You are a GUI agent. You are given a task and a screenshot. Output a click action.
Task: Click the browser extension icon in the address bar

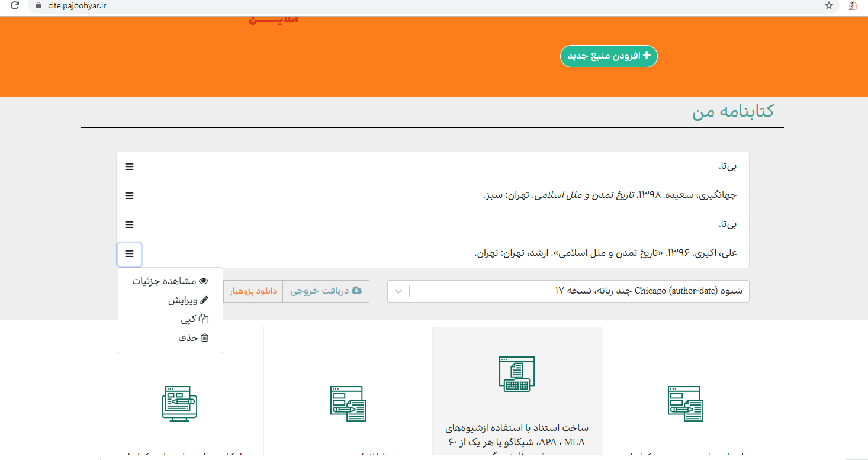[853, 6]
